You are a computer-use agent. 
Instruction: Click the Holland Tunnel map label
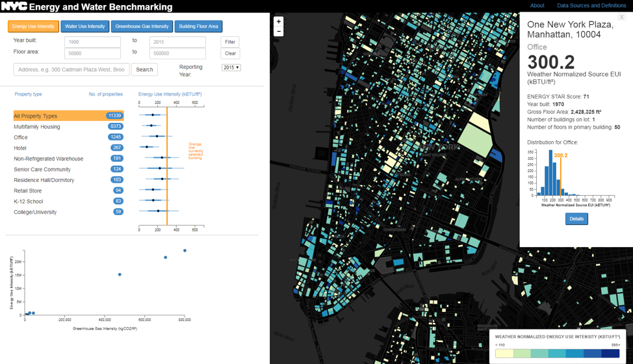pos(305,168)
